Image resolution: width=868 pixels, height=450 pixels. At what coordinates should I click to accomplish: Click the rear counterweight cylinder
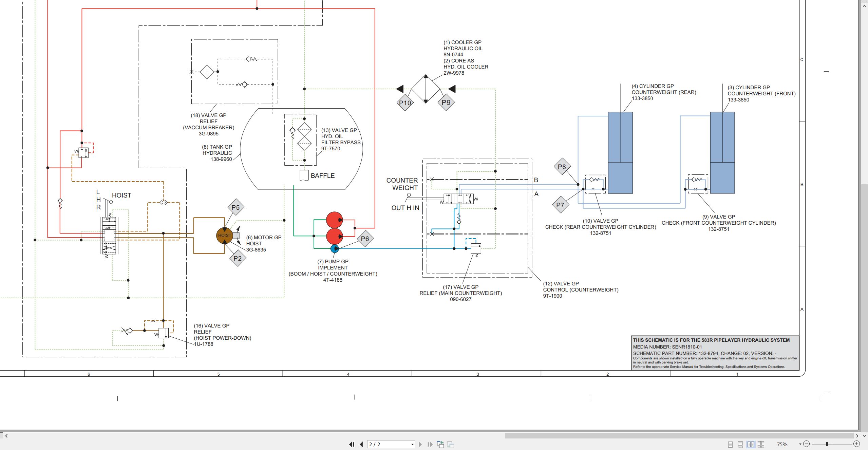tap(620, 153)
